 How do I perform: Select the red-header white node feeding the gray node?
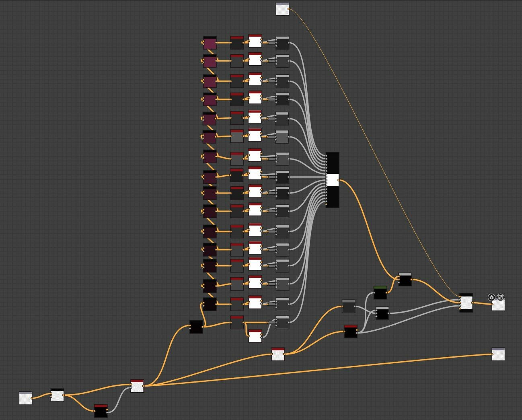coord(278,354)
